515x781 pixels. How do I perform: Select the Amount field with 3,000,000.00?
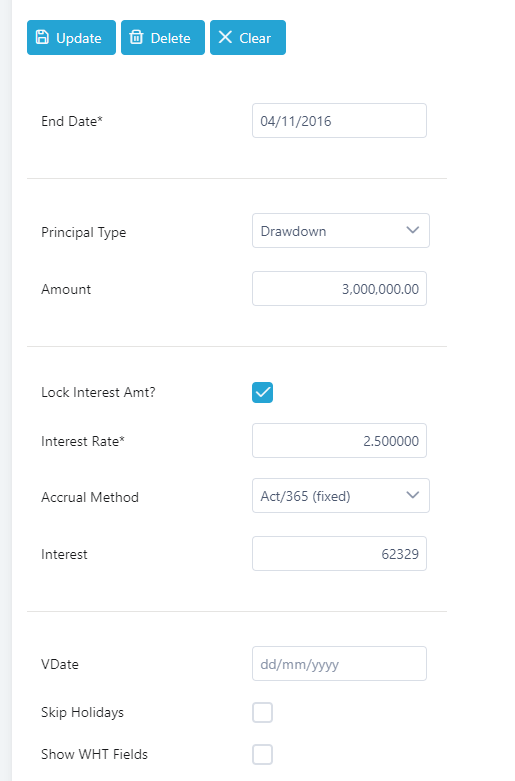click(339, 288)
